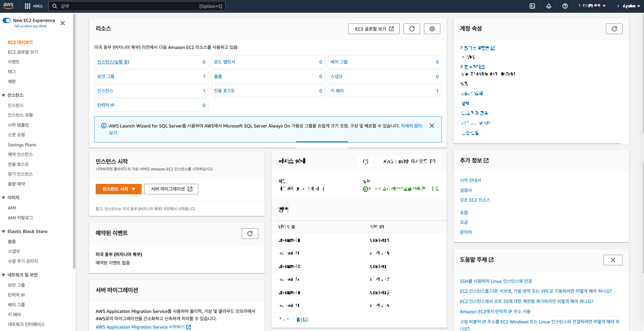Image resolution: width=644 pixels, height=331 pixels.
Task: Refresh the 리소스 panel
Action: pyautogui.click(x=412, y=29)
